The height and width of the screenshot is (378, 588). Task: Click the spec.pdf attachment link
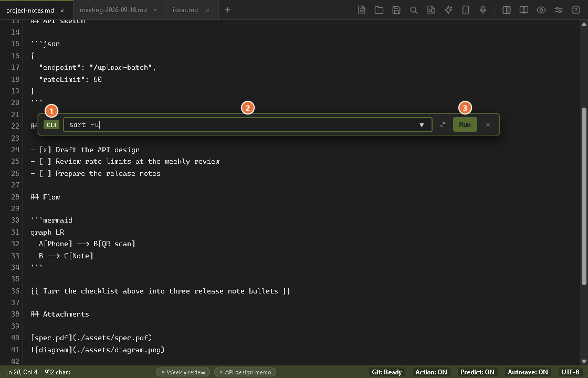tap(91, 338)
